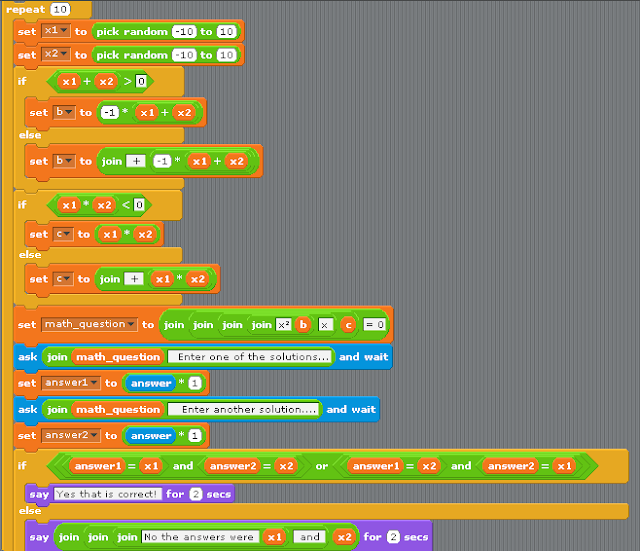Edit the -10 field in set x2 pick random
Image resolution: width=640 pixels, height=551 pixels.
tap(184, 55)
